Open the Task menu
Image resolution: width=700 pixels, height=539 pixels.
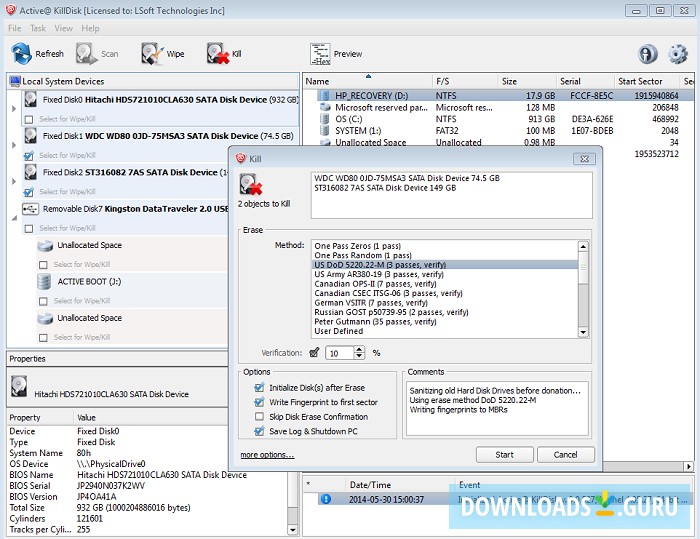point(38,29)
